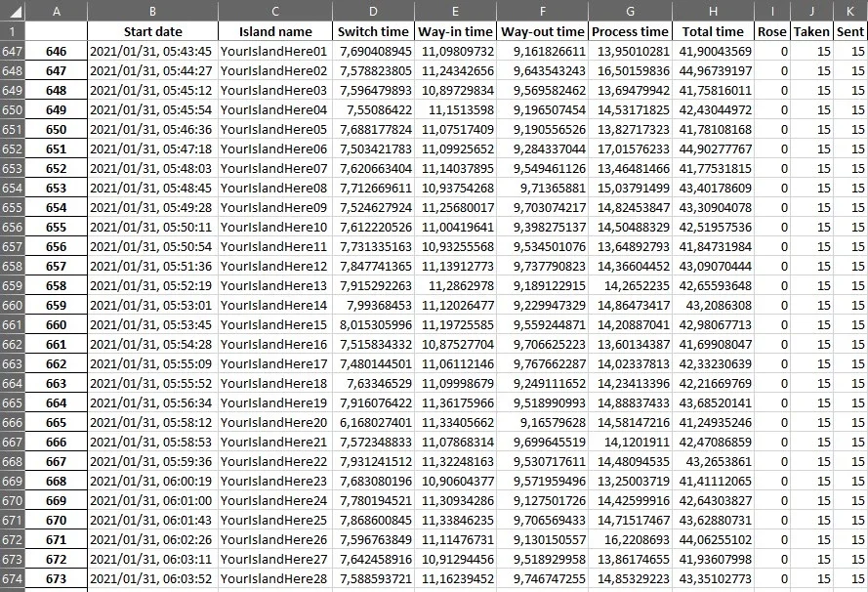Select cell YourIslandHere01

[x=275, y=52]
